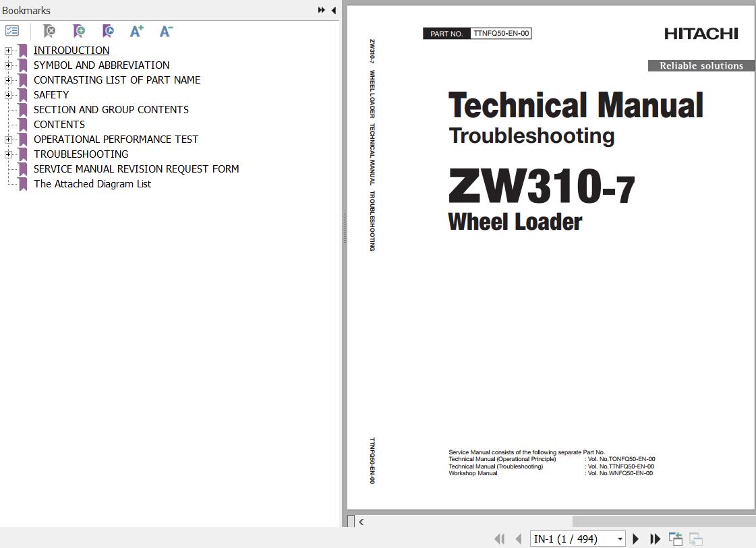Image resolution: width=756 pixels, height=548 pixels.
Task: Expand the OPERATIONAL PERFORMANCE TEST node
Action: point(8,140)
